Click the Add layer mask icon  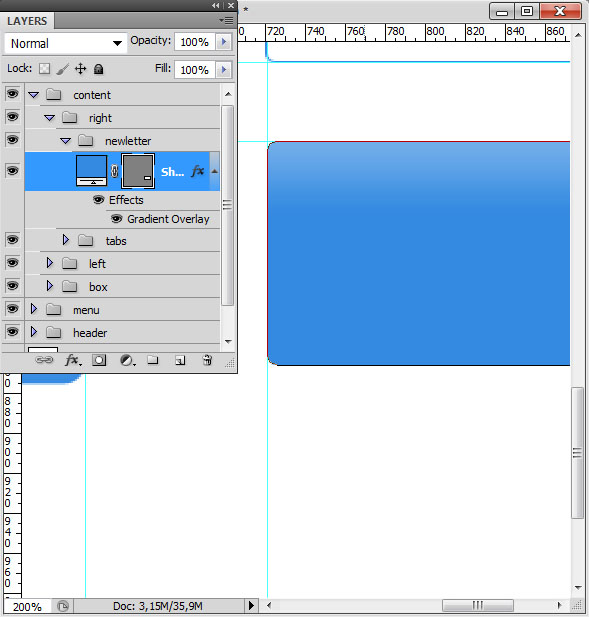point(99,360)
